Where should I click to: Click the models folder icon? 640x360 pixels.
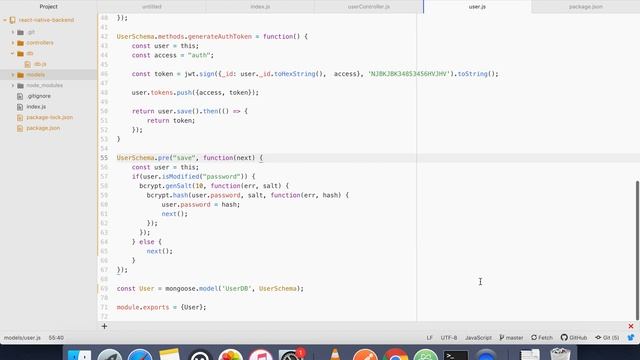(20, 75)
